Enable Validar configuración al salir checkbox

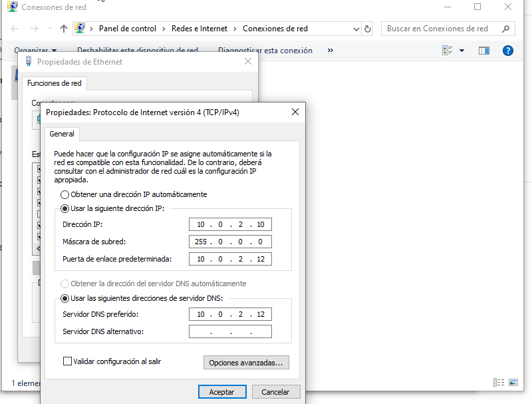click(x=67, y=361)
